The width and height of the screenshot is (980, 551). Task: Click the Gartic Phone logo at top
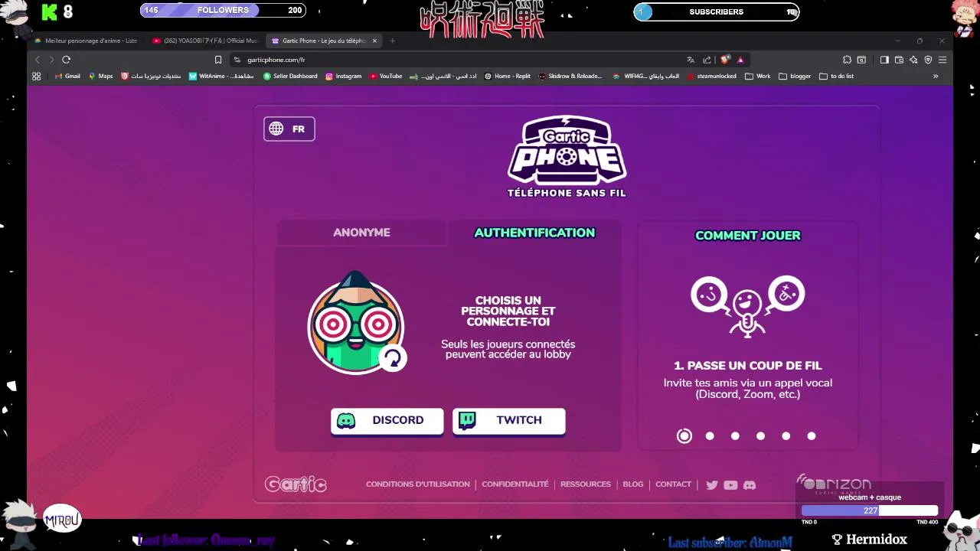tap(567, 157)
